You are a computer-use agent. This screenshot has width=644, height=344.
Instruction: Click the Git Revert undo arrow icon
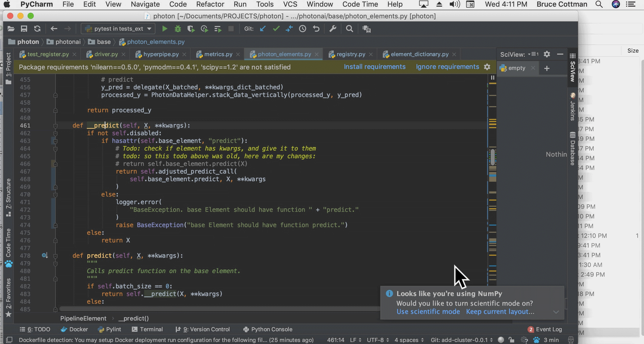click(316, 29)
